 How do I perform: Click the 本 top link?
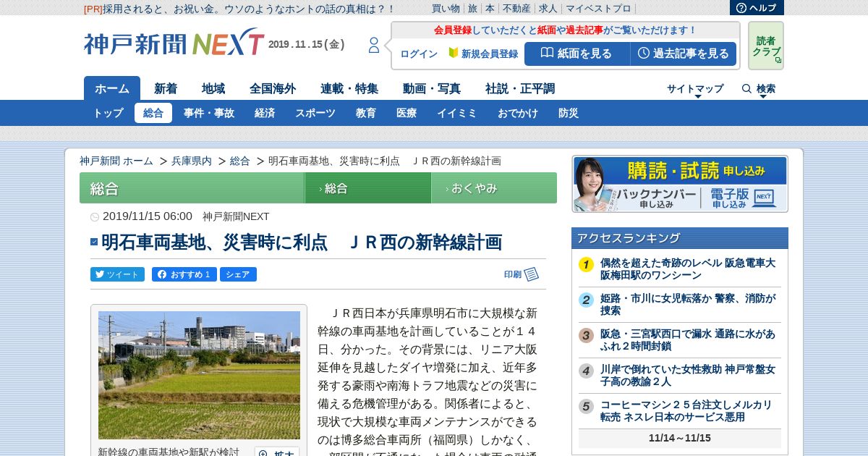coord(490,9)
